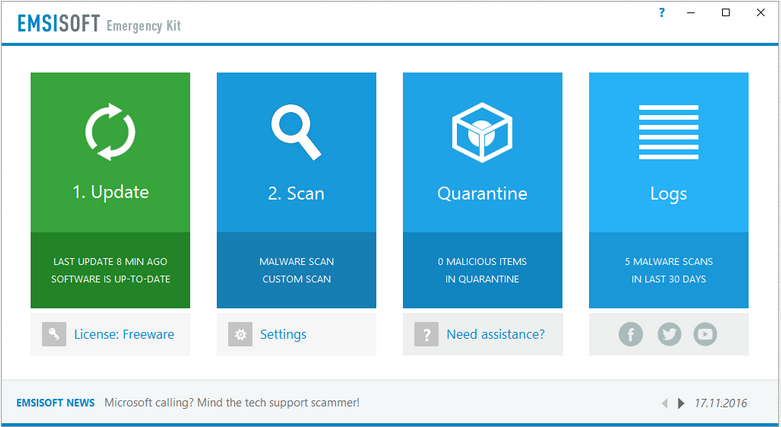781x427 pixels.
Task: Click the news date 17.11.2016
Action: pyautogui.click(x=721, y=403)
